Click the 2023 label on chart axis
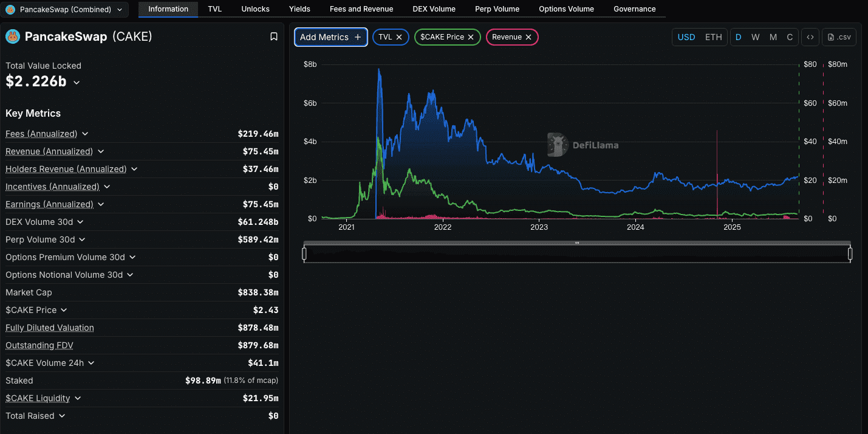This screenshot has height=434, width=868. [x=539, y=227]
